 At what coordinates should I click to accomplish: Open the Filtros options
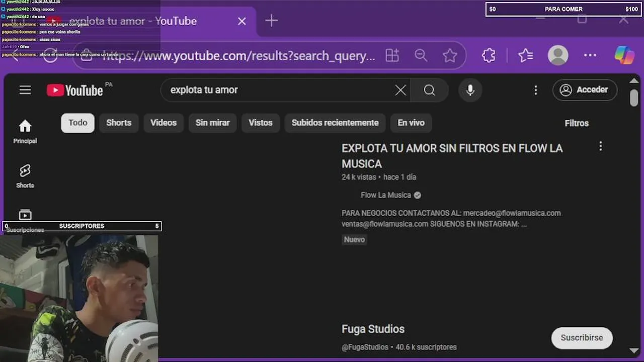577,123
